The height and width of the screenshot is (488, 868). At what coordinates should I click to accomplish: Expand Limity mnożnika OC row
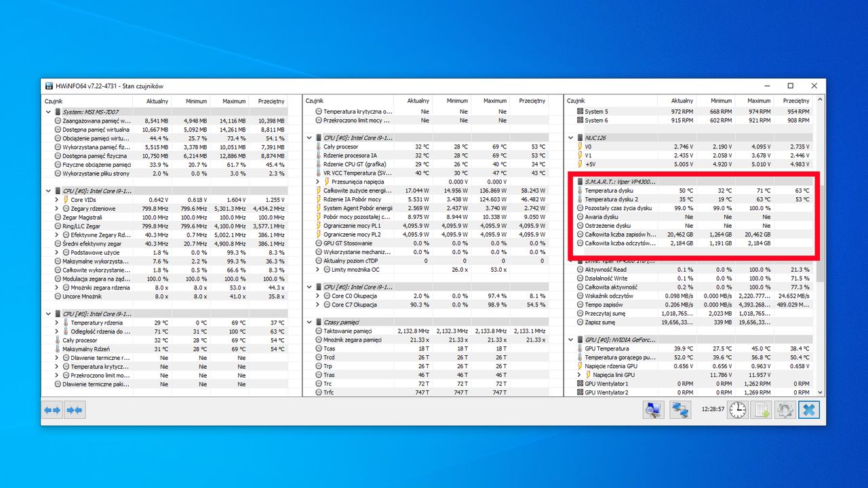317,270
